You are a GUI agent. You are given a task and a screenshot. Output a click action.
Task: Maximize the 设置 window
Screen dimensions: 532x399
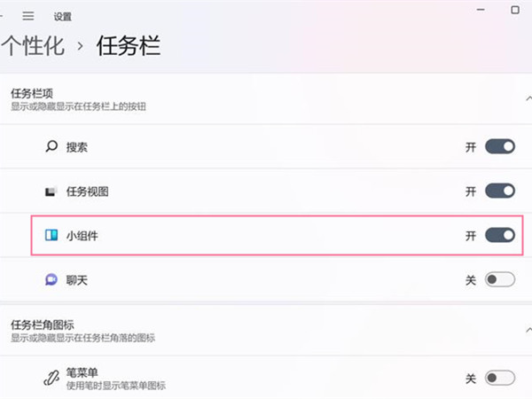515,10
